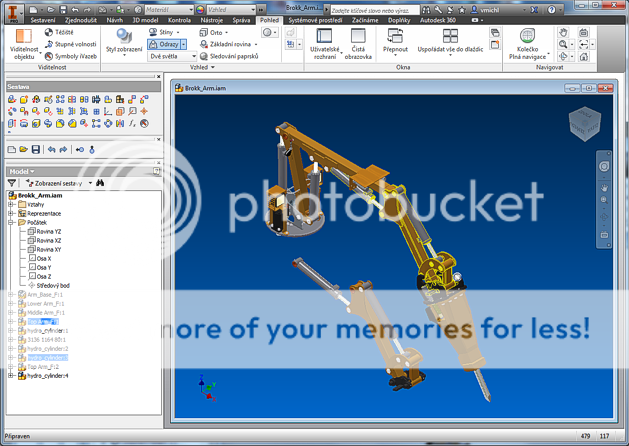
Task: Click the Model browser help icon
Action: click(156, 171)
